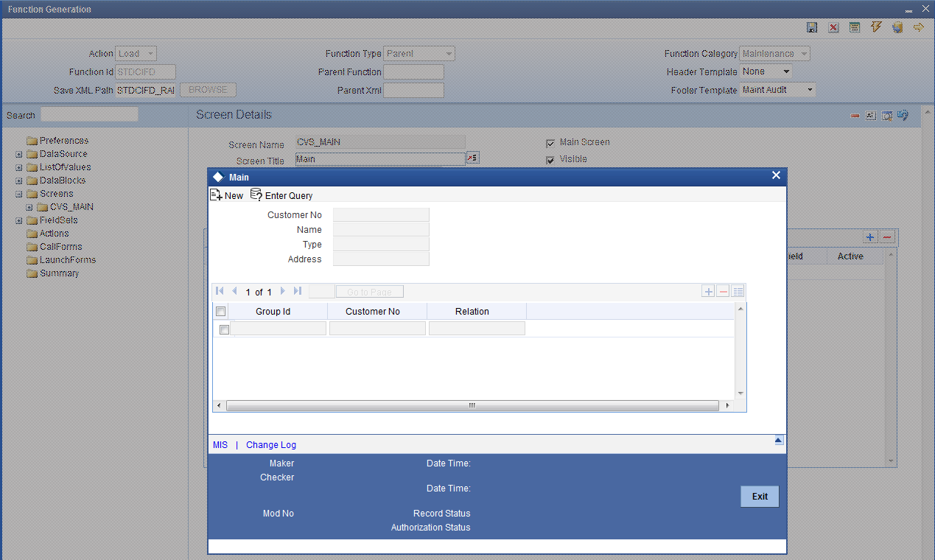
Task: Click the database brush icon in top toolbar
Action: pos(897,27)
